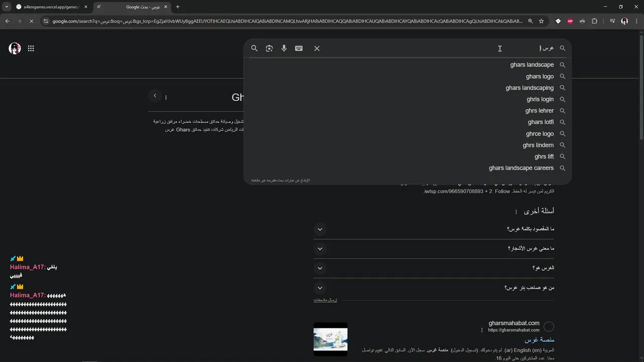Click the address bar URL field
Image resolution: width=644 pixels, height=362 pixels.
(x=287, y=21)
